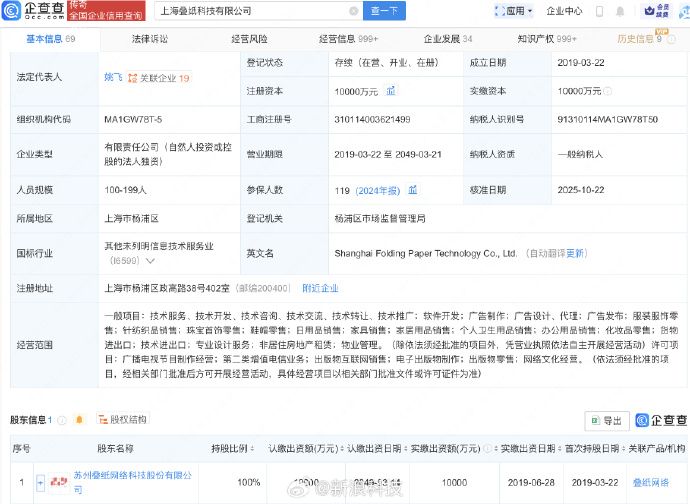Viewport: 690px width, 504px height.
Task: Expand shareholder row with plus icon
Action: coord(41,482)
